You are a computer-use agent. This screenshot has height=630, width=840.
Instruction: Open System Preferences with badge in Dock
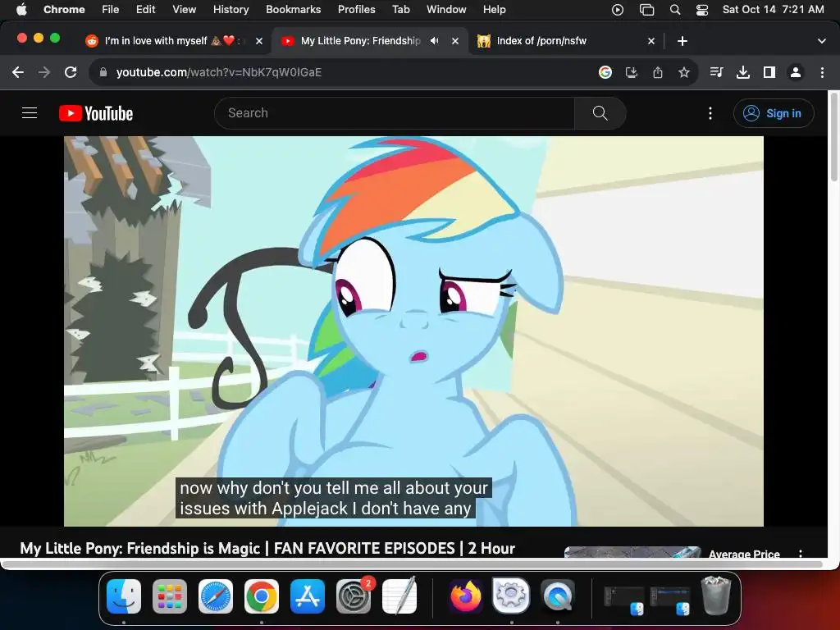(x=354, y=596)
